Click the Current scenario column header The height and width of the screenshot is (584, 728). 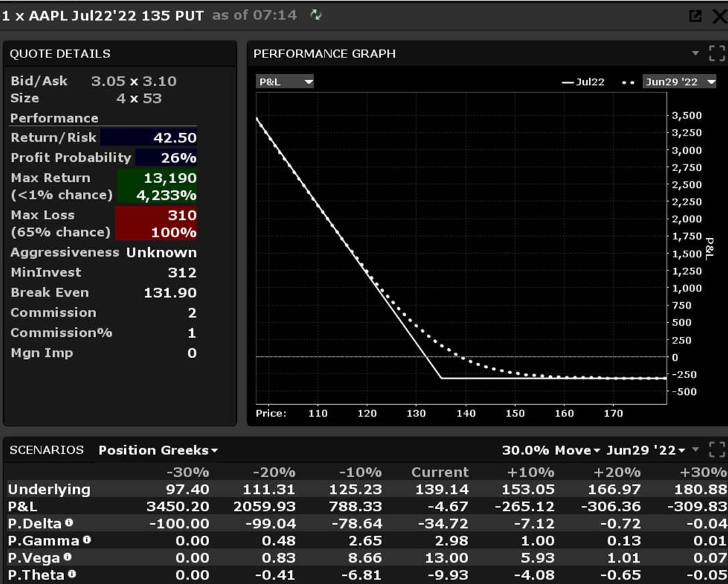pyautogui.click(x=439, y=472)
